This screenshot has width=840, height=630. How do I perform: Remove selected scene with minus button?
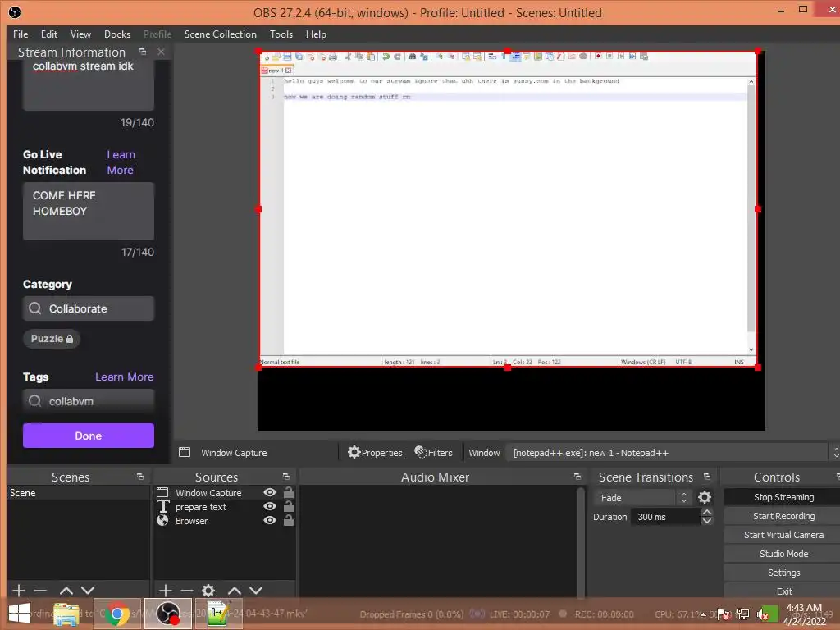click(x=40, y=591)
